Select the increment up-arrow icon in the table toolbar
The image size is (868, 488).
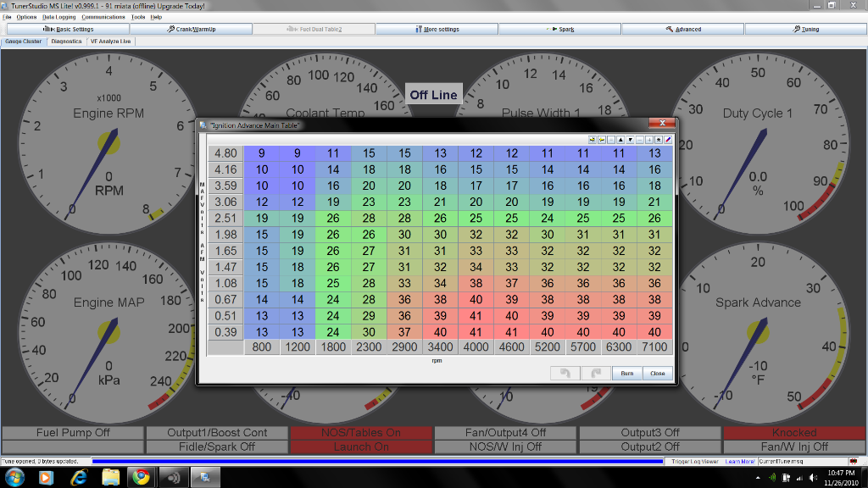[x=620, y=140]
